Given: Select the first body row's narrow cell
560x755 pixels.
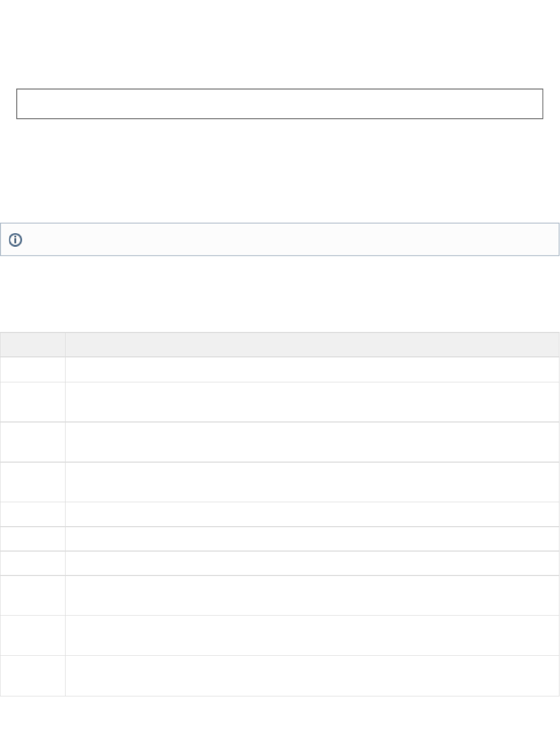Looking at the screenshot, I should click(33, 369).
